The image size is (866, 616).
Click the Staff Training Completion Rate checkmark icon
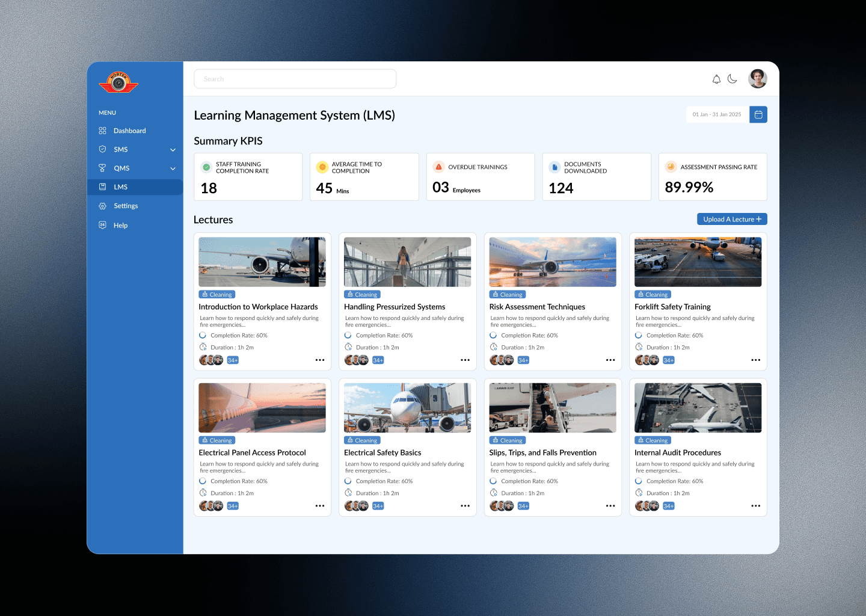(x=206, y=167)
